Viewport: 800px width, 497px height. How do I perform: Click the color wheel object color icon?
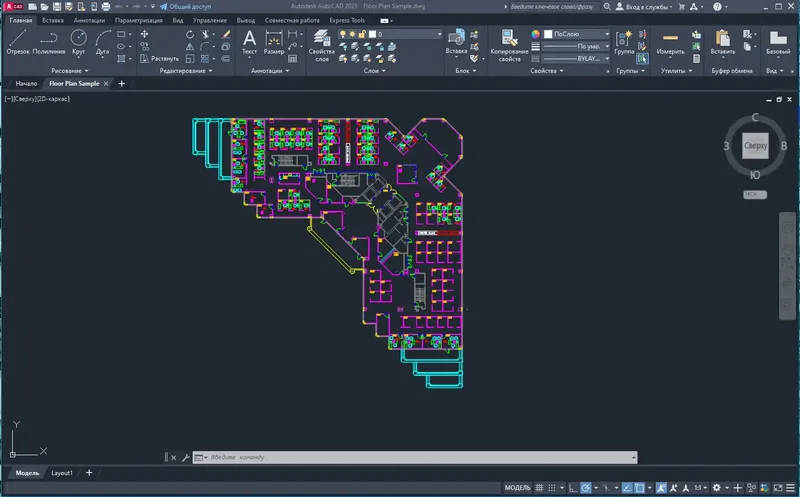pyautogui.click(x=535, y=34)
